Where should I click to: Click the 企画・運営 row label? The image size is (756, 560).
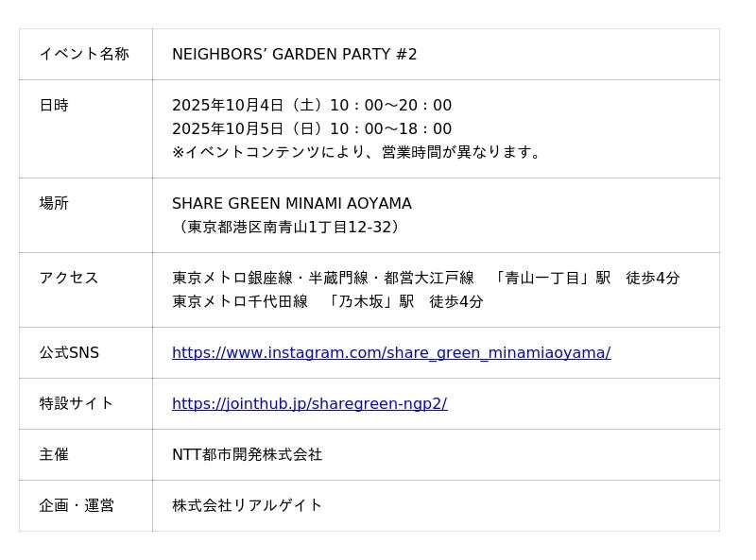(x=77, y=506)
